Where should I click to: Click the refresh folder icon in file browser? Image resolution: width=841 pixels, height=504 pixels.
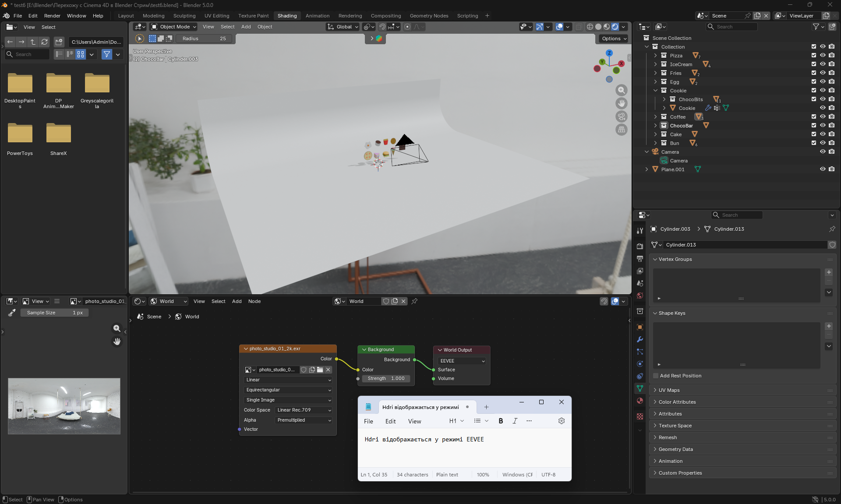(44, 42)
